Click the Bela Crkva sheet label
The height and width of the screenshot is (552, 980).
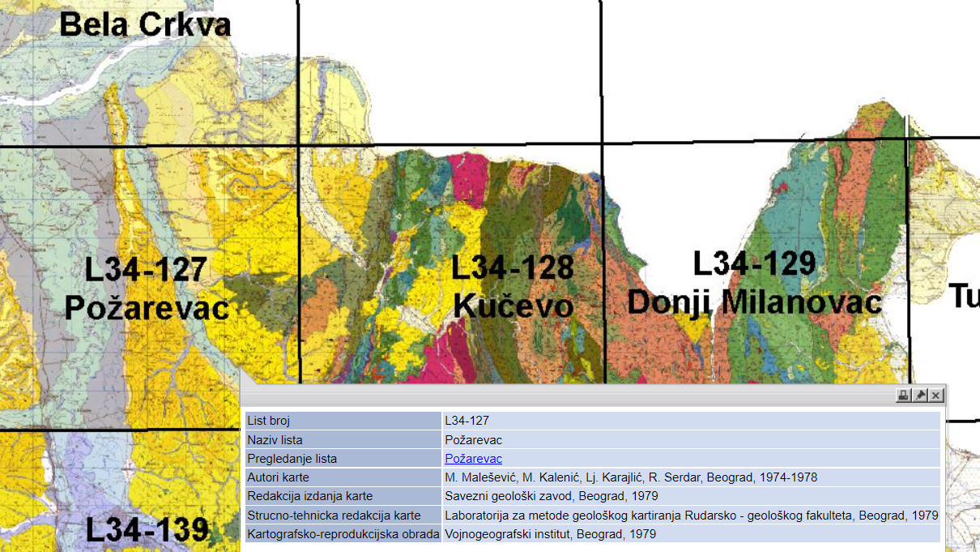(145, 24)
